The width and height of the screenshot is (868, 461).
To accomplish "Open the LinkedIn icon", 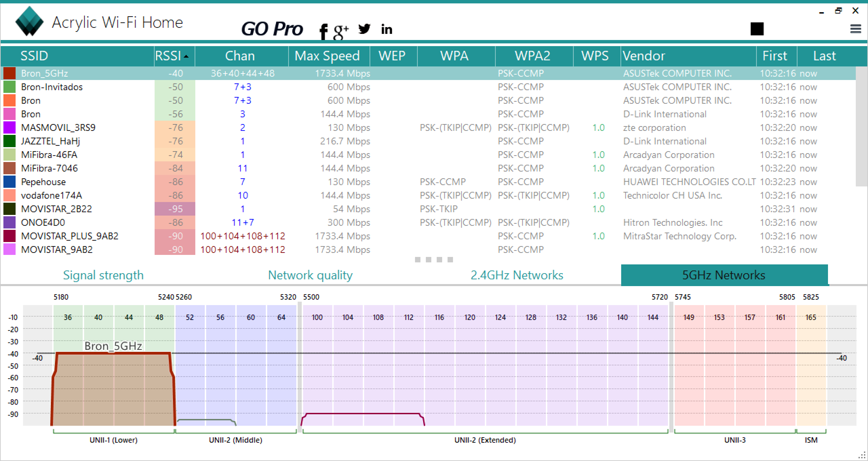I will click(x=387, y=29).
